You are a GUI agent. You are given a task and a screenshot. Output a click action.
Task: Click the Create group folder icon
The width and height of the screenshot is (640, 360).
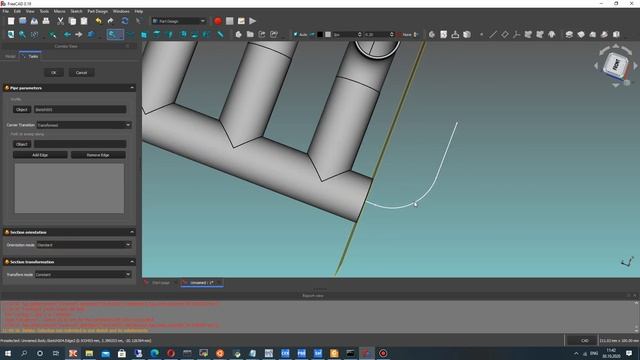pos(250,35)
